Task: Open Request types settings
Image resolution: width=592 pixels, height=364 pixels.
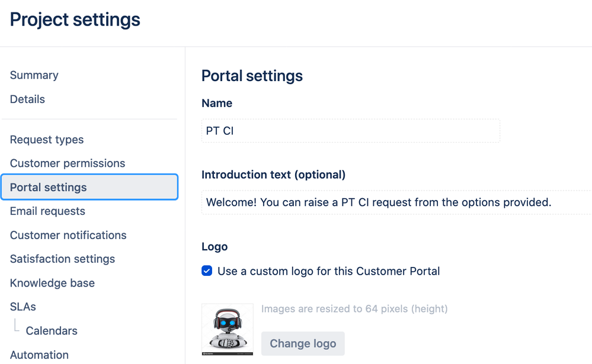Action: coord(47,140)
